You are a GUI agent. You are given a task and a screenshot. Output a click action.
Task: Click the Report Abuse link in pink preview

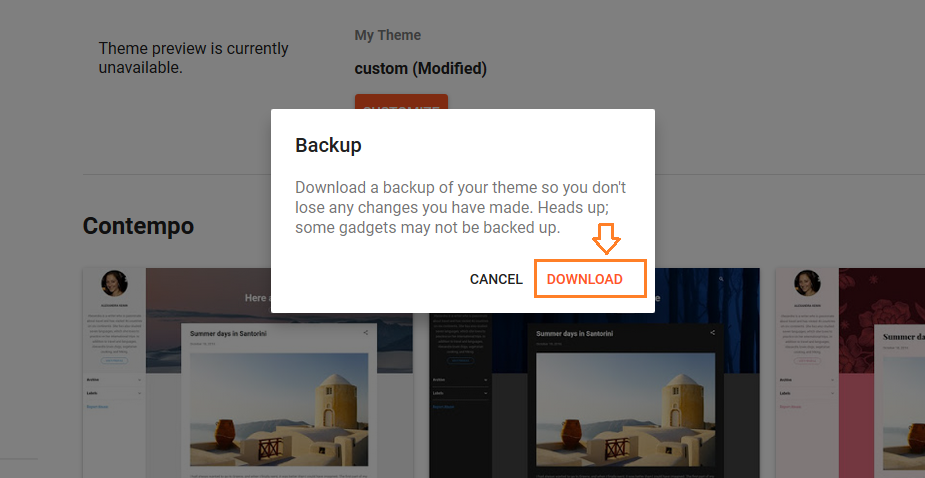point(790,407)
